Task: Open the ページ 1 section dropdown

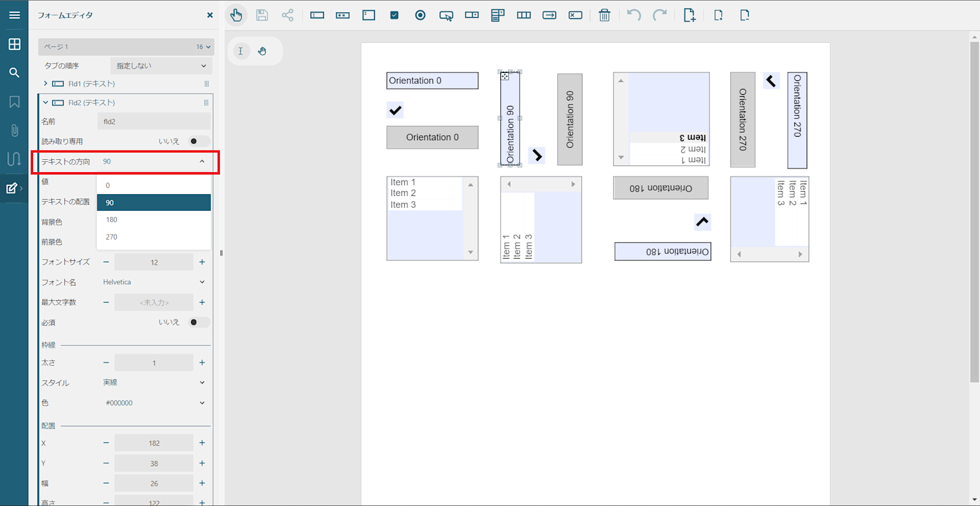Action: pyautogui.click(x=126, y=47)
